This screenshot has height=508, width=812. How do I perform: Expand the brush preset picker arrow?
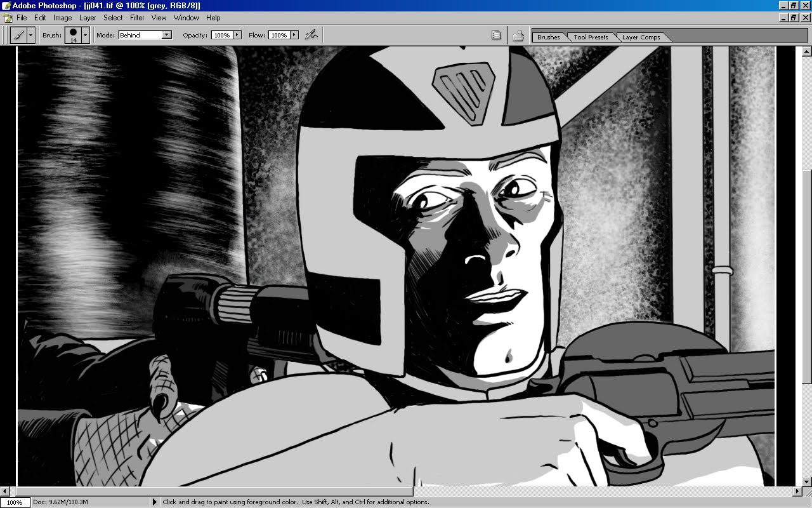click(86, 35)
